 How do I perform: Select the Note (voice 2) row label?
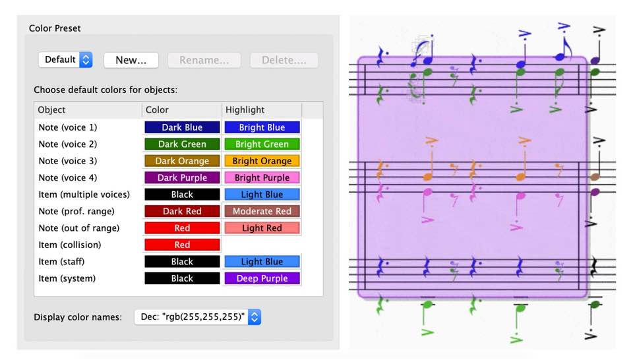coord(68,144)
